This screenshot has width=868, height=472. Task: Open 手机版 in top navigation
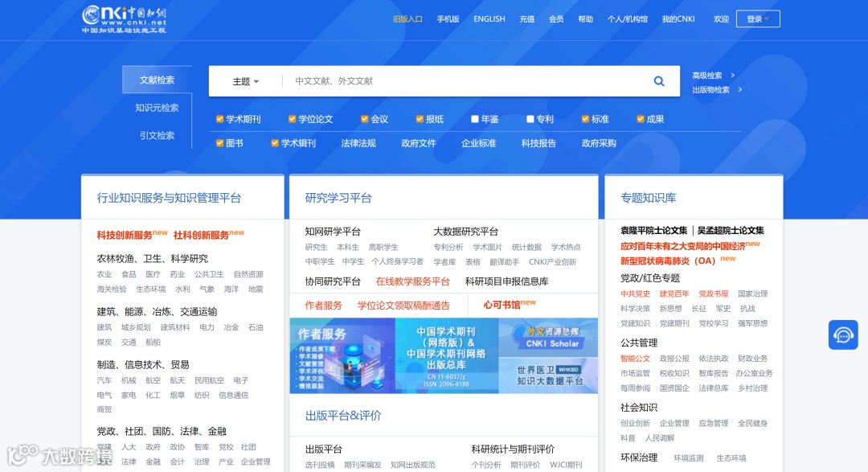(448, 18)
